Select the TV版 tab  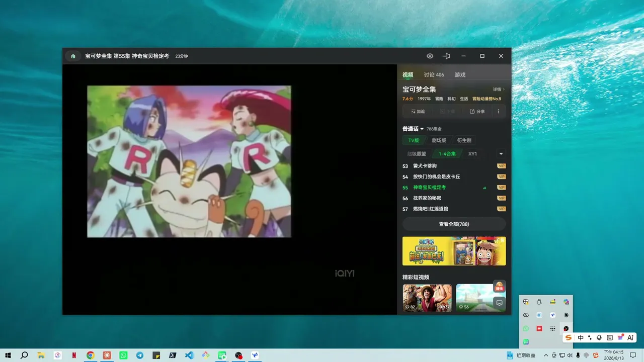[414, 140]
